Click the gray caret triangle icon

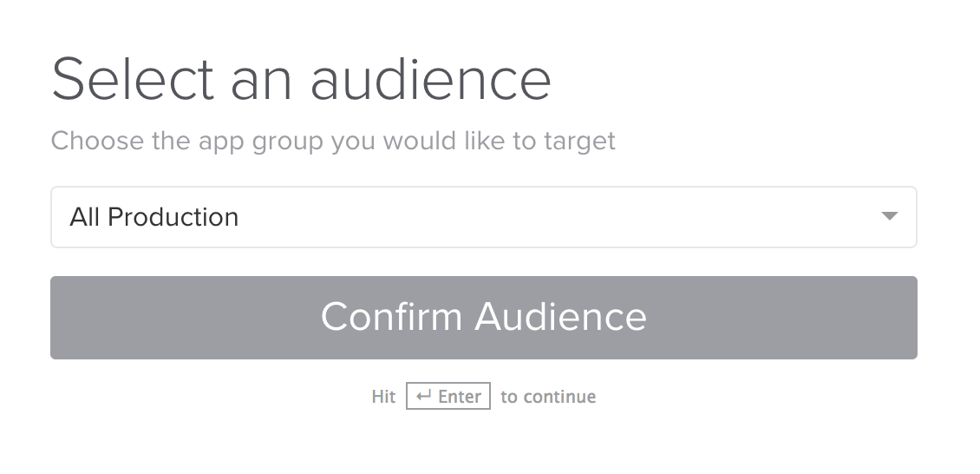click(889, 216)
